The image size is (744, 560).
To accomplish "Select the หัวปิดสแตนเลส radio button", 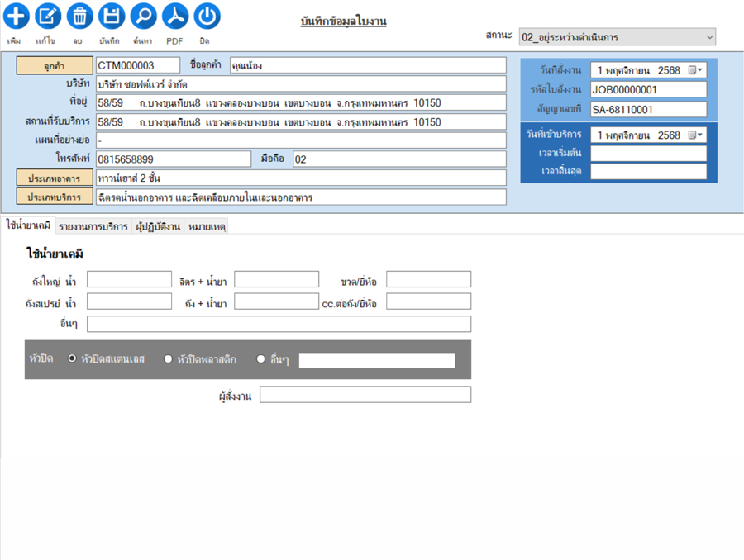I will pos(73,359).
